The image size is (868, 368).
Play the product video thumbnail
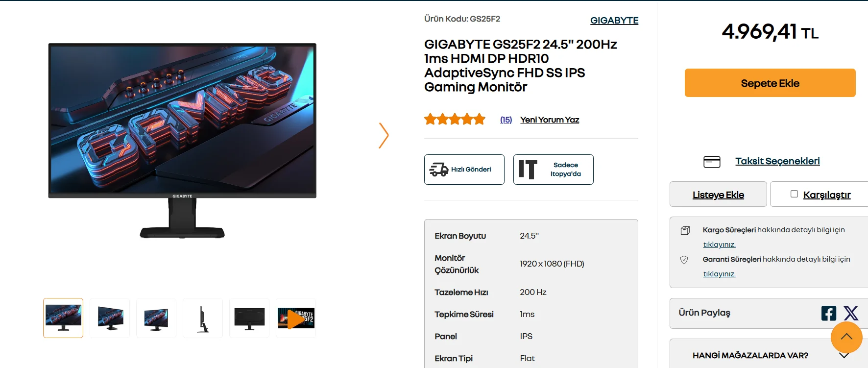[x=296, y=319]
